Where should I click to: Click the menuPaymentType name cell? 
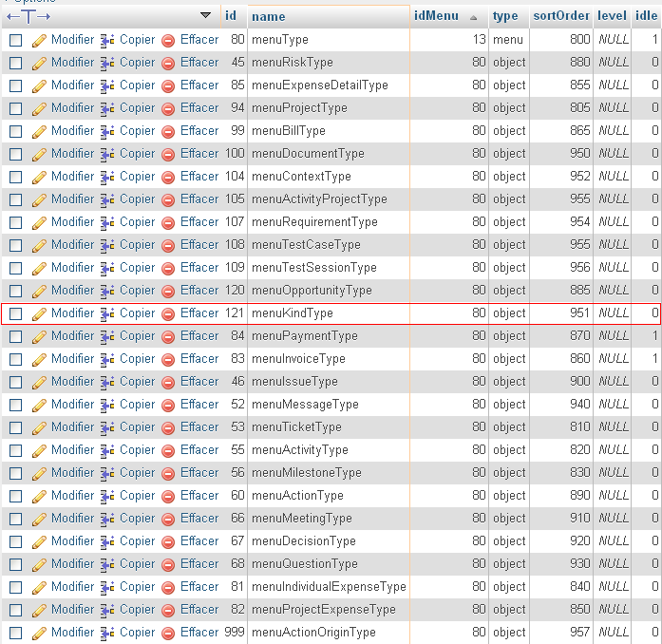304,336
